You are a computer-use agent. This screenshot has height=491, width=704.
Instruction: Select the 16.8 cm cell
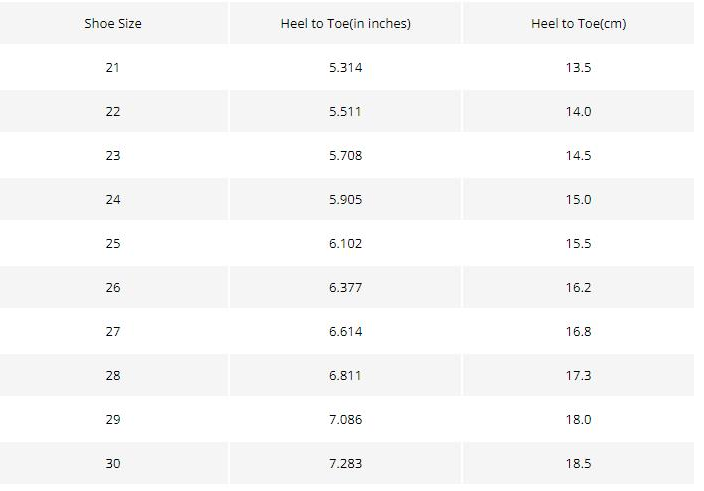click(x=578, y=331)
